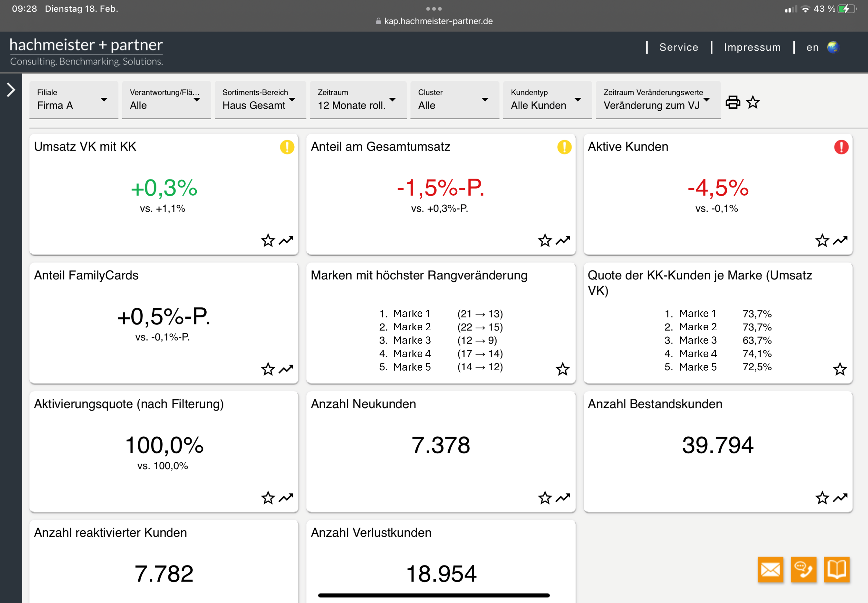Switch language via the en link
868x603 pixels.
(x=812, y=47)
